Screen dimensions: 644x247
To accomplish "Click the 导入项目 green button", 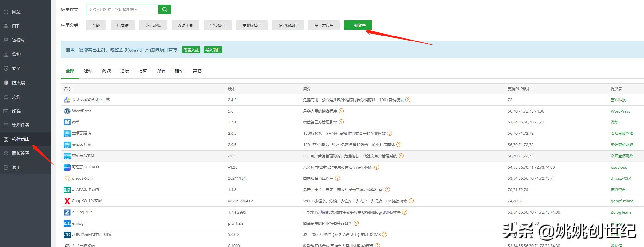I will [x=213, y=50].
